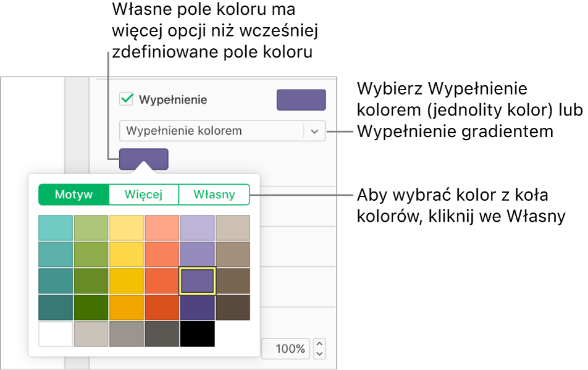Click the 100% opacity field
The image size is (588, 370).
(x=286, y=348)
